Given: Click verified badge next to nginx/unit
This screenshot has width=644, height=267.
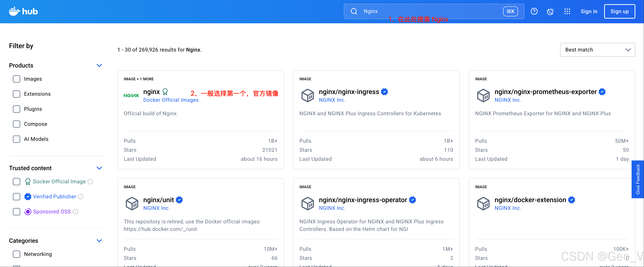Looking at the screenshot, I should pos(179,200).
